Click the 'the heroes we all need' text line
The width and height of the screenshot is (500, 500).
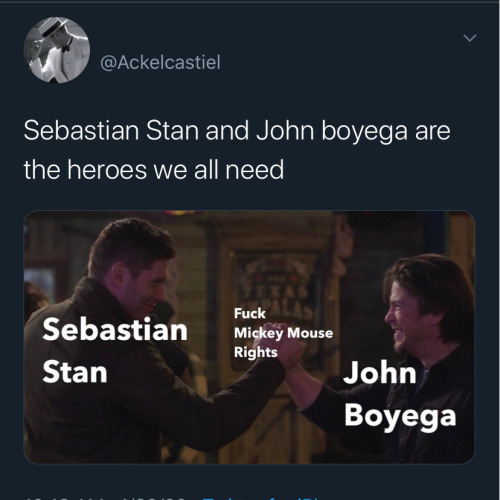(154, 170)
